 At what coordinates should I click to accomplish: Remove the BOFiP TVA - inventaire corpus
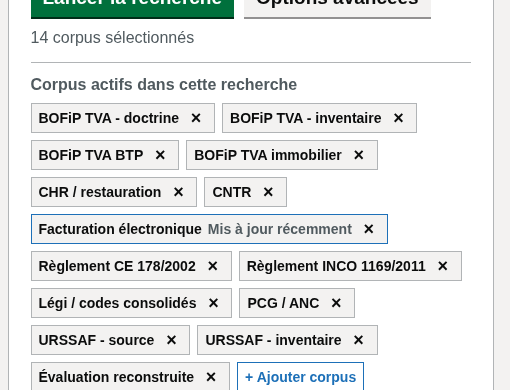398,118
